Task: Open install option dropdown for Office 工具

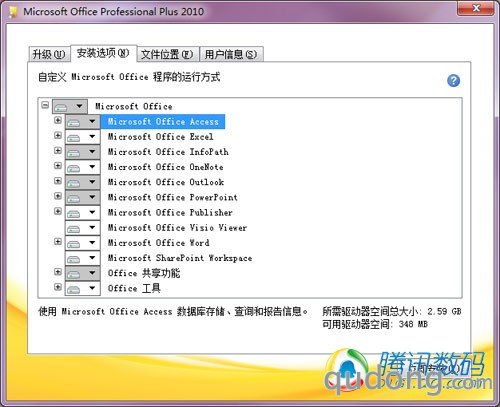Action: click(x=83, y=288)
